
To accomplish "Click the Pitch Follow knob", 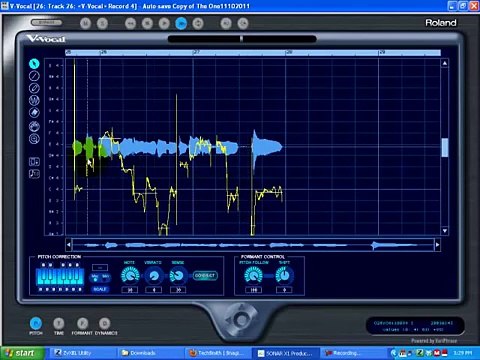I will 254,276.
